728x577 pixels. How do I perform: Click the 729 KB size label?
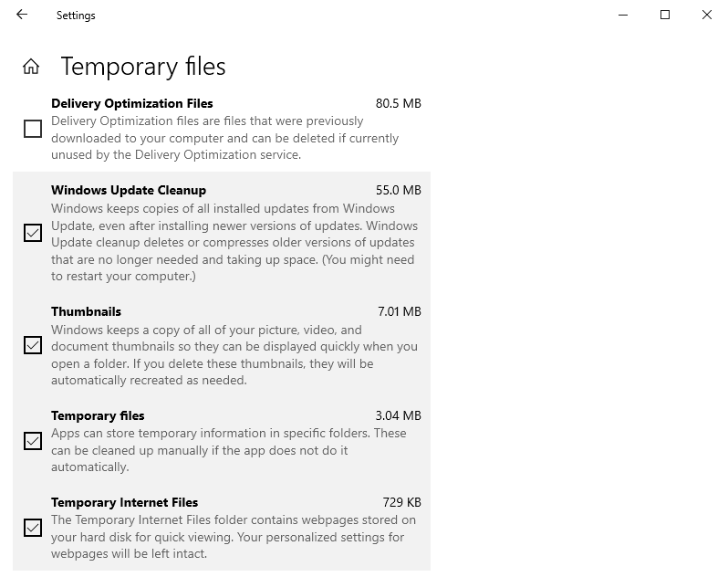[x=401, y=502]
